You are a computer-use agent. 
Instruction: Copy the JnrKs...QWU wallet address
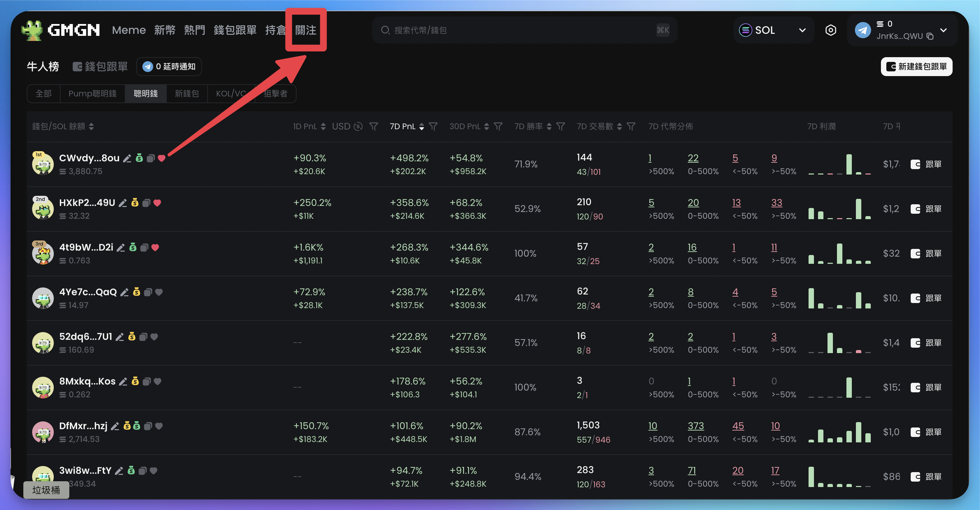coord(930,37)
